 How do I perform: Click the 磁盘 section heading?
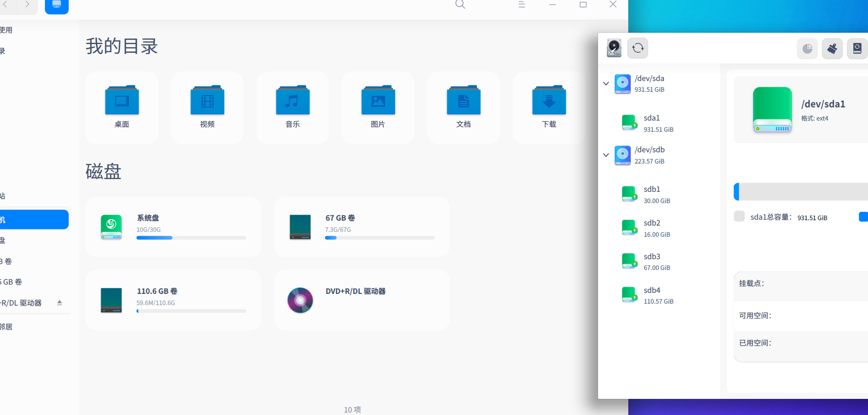(x=103, y=171)
